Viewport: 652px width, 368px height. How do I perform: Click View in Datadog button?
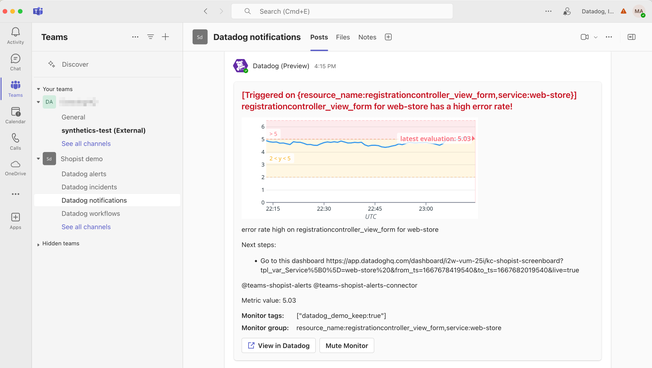[279, 346]
